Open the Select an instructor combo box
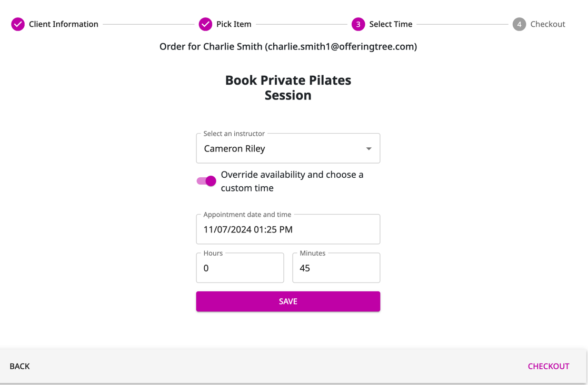The height and width of the screenshot is (385, 588). pyautogui.click(x=279, y=149)
